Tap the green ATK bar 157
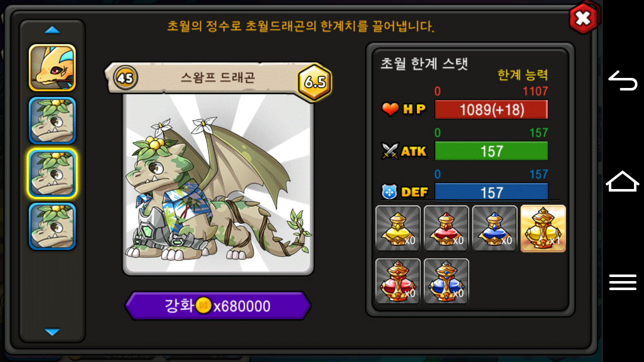 [491, 151]
